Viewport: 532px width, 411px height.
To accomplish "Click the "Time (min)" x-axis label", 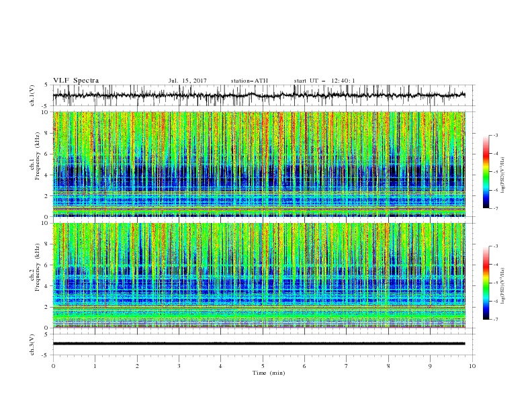I will point(269,373).
